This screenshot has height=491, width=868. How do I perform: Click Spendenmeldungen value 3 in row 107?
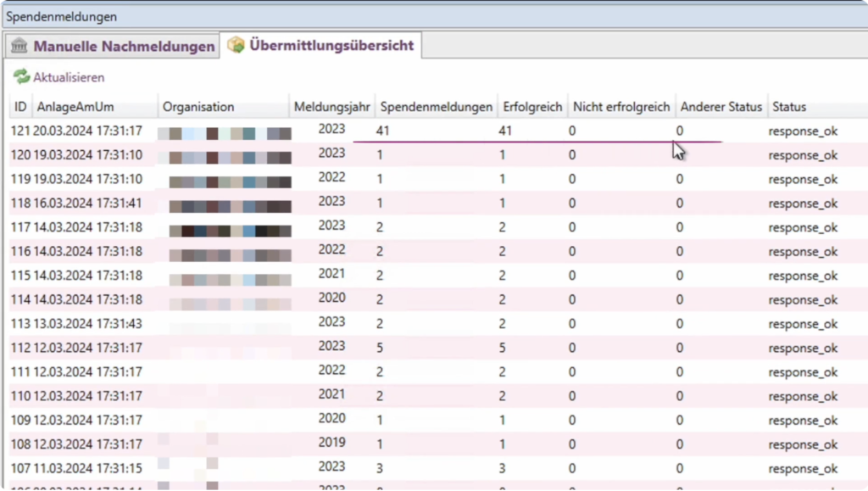(380, 469)
